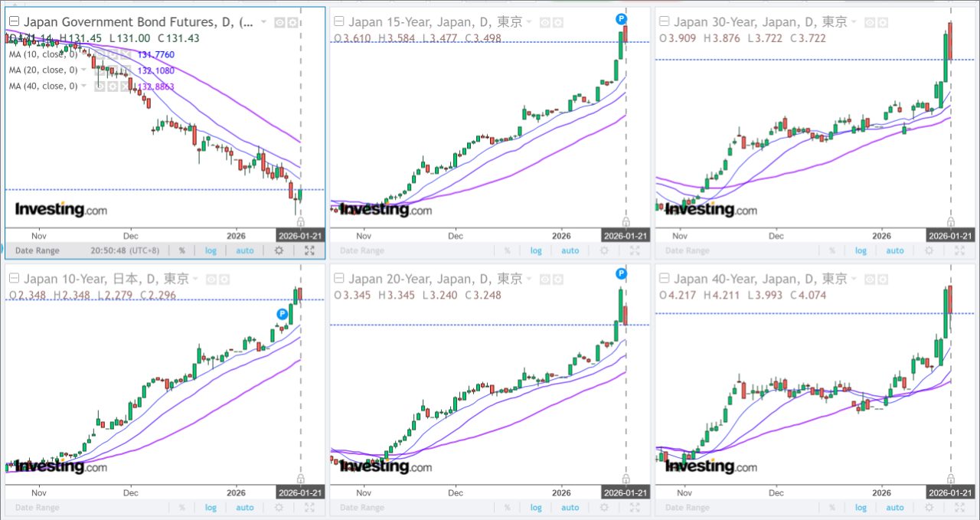This screenshot has width=980, height=520.
Task: Toggle percent scale on Japan 10-Year chart
Action: coord(181,508)
